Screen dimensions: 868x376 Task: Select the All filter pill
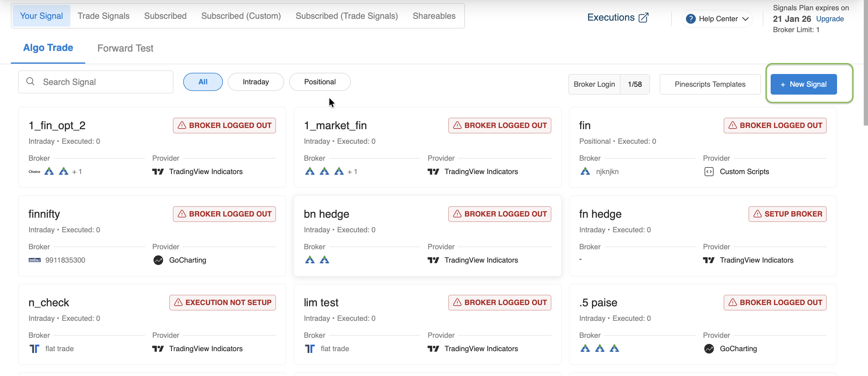point(203,82)
